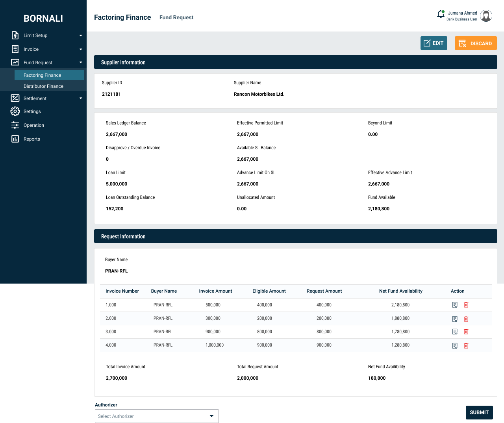Click the Operation sliders icon
504x423 pixels.
point(15,125)
